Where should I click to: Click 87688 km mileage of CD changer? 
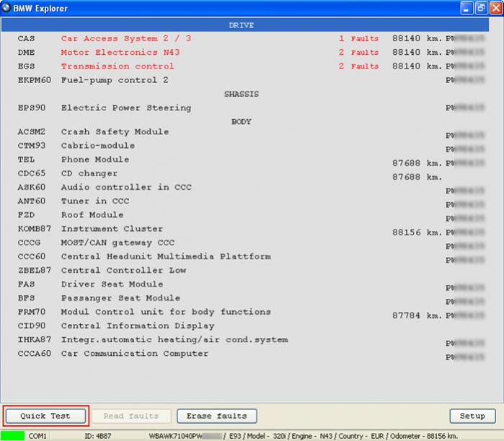pos(417,177)
